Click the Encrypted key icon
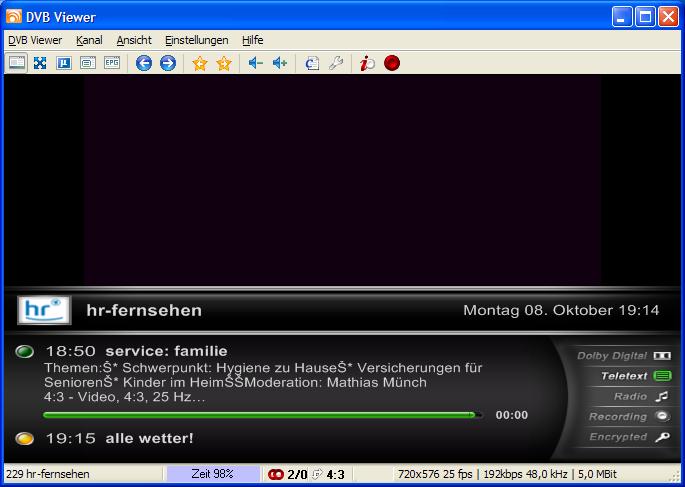 click(663, 437)
